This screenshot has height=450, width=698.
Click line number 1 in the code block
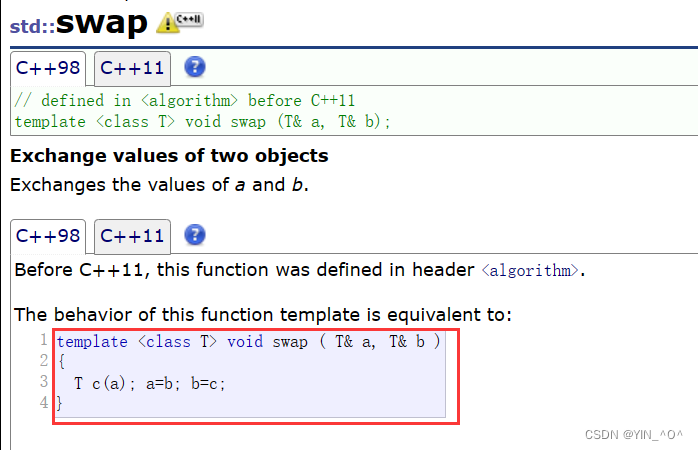coord(43,340)
